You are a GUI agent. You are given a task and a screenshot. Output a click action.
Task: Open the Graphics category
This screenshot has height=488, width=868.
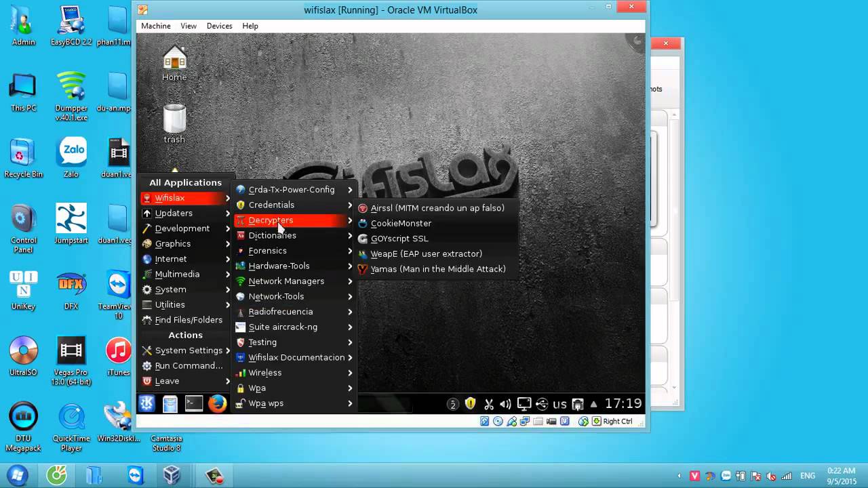click(185, 243)
